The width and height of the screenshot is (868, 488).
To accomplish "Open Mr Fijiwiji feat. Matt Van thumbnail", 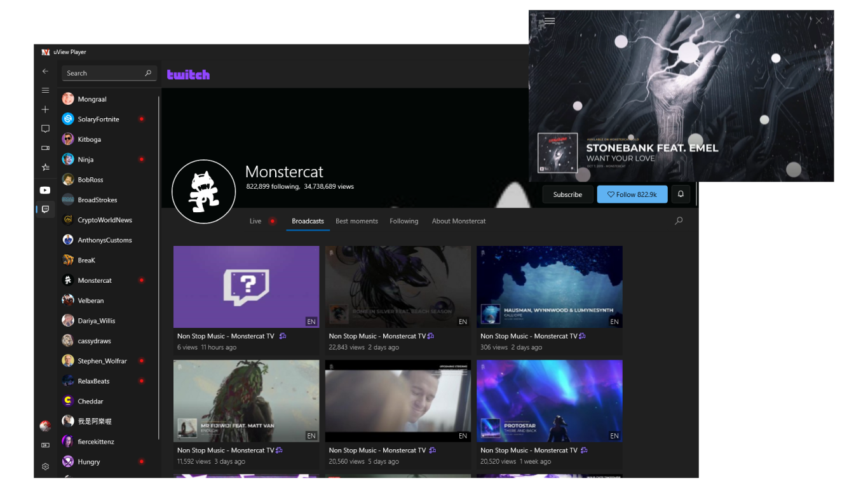I will [247, 401].
